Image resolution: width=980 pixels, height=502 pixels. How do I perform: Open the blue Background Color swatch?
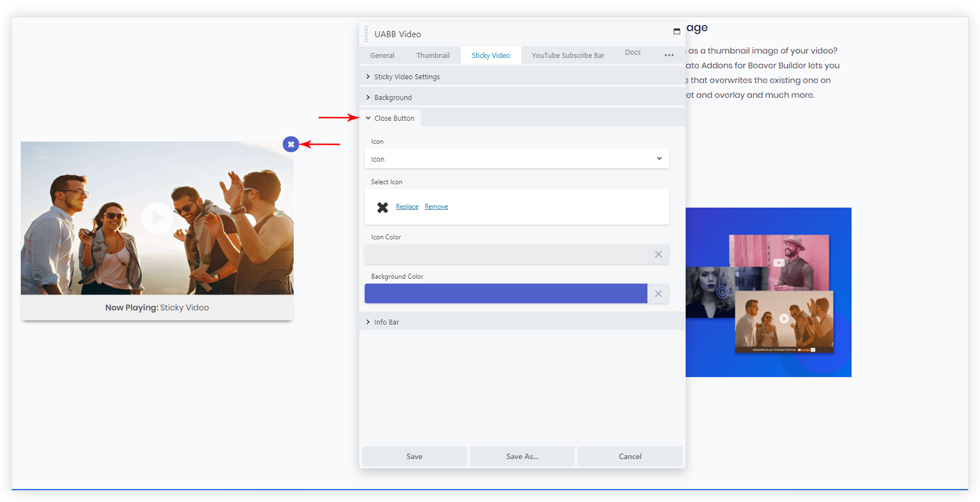point(505,293)
